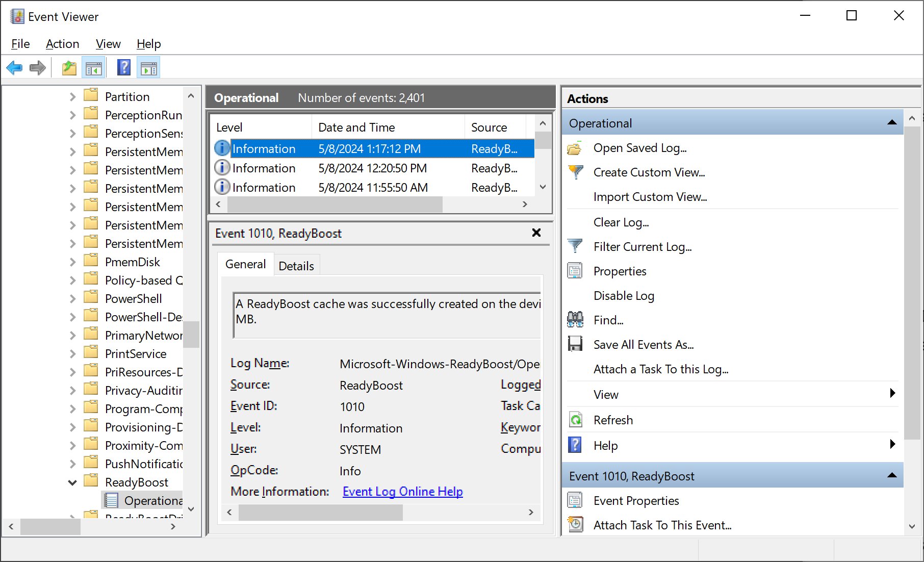Viewport: 924px width, 562px height.
Task: Click the console tree scroll right arrow
Action: (173, 526)
